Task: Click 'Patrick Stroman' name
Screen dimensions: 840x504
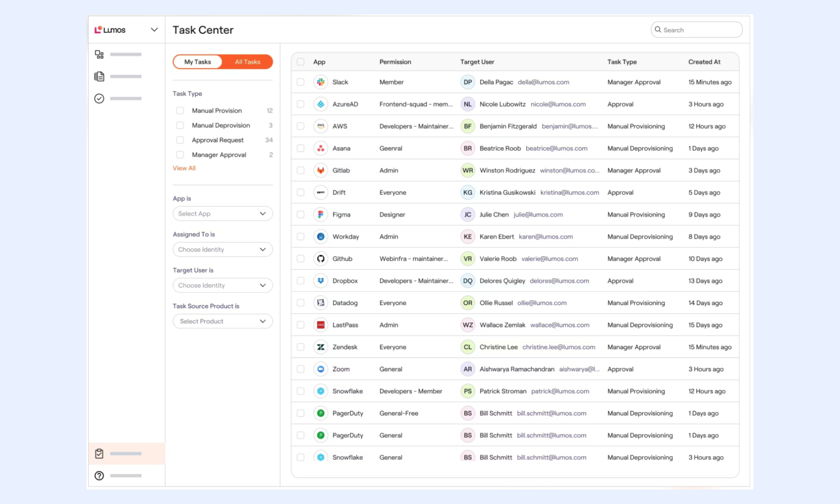Action: [503, 391]
